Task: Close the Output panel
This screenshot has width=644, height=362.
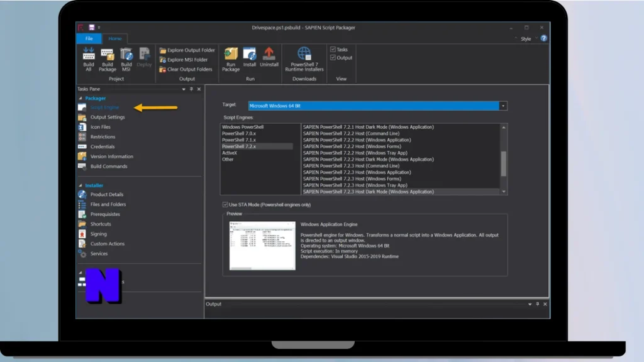Action: click(545, 304)
